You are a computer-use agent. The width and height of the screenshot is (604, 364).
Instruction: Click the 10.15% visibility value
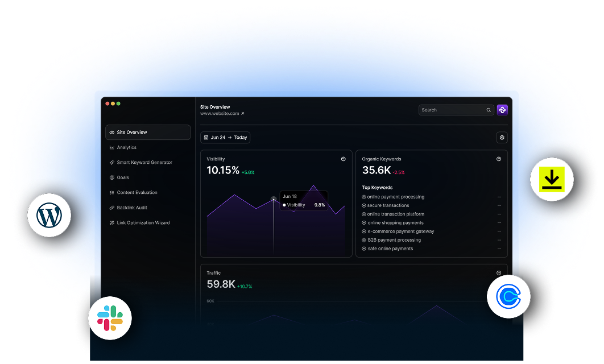click(x=222, y=170)
